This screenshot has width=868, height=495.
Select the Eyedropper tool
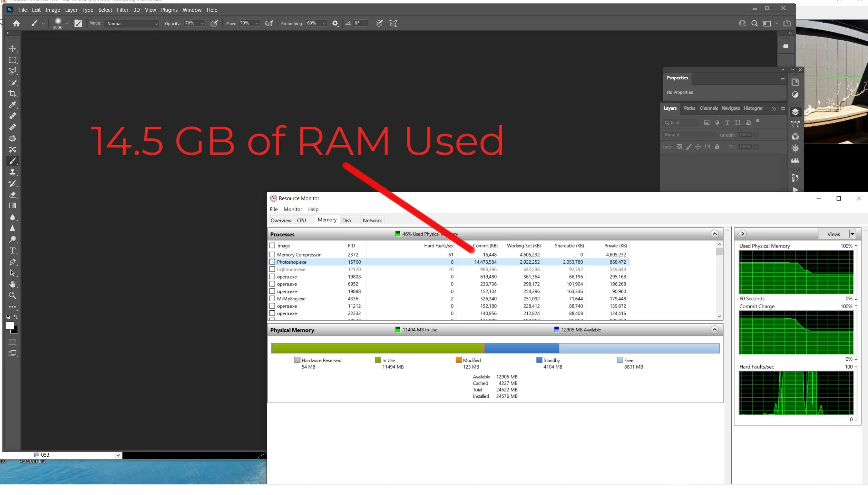pyautogui.click(x=12, y=105)
